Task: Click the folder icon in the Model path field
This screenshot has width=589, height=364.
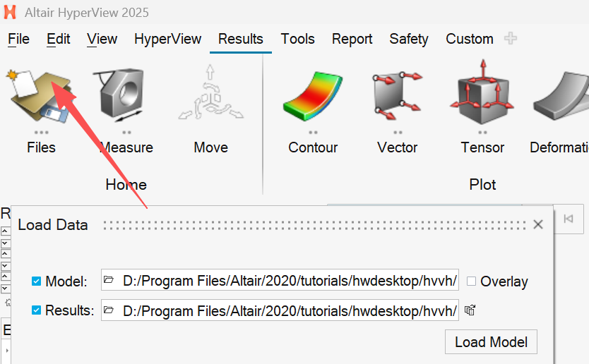Action: 109,281
